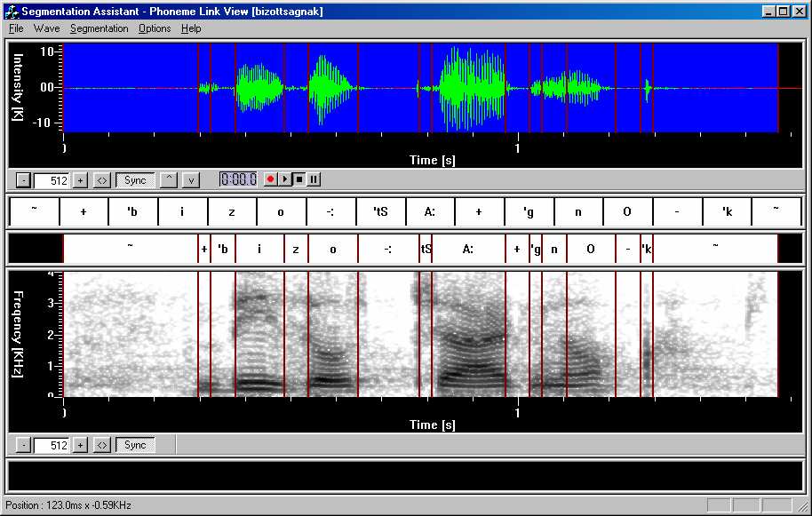812x516 pixels.
Task: Click the <> fit button in waveform toolbar
Action: 102,180
